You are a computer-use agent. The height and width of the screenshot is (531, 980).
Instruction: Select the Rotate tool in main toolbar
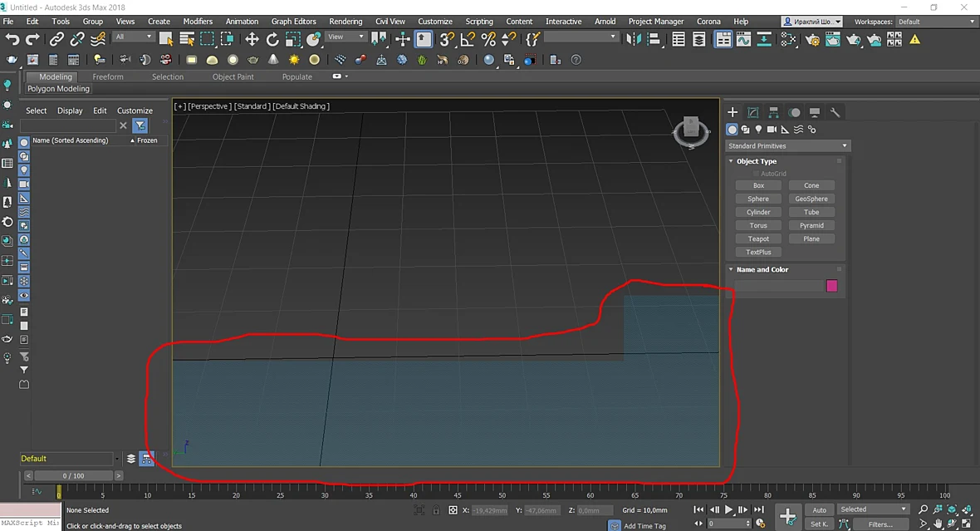tap(272, 39)
